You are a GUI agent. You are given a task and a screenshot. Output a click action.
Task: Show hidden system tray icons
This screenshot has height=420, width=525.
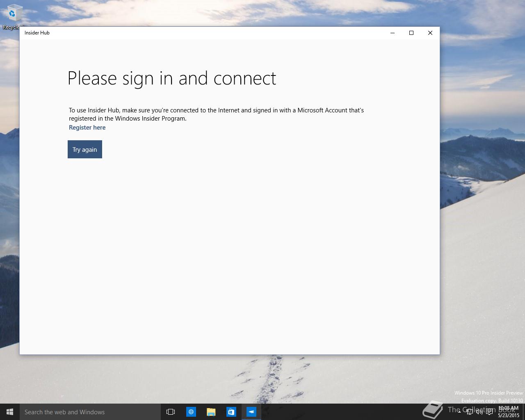(x=459, y=412)
